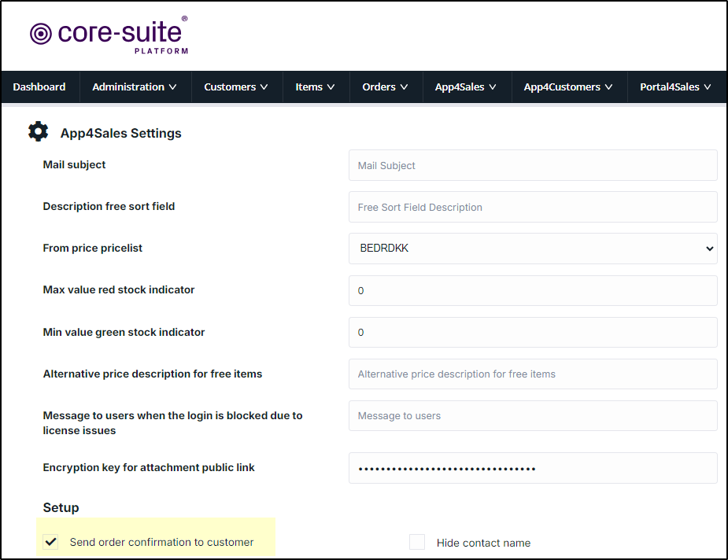Open the From price pricelist dropdown
This screenshot has width=728, height=560.
pos(533,249)
